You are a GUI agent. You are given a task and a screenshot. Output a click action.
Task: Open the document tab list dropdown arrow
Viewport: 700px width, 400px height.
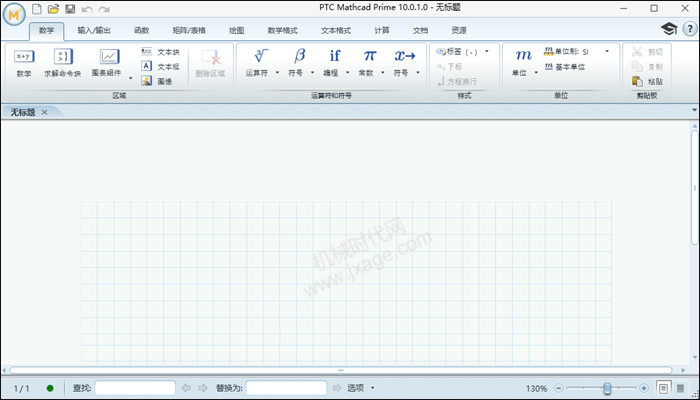tap(695, 110)
